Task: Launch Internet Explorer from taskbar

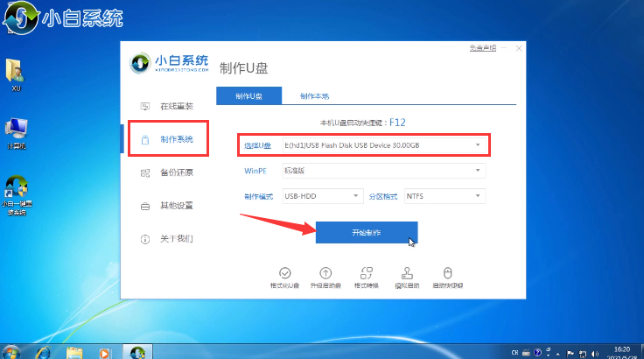Action: (43, 352)
